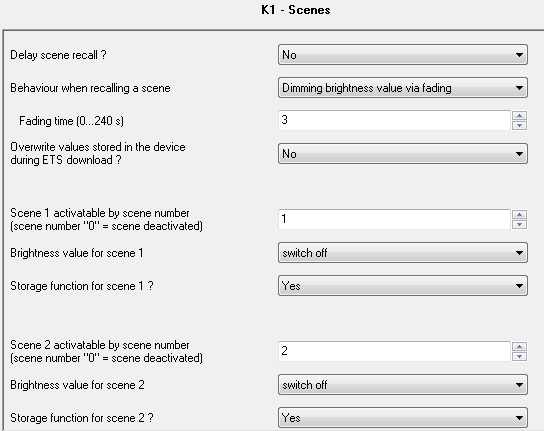Decrement Scene 1 scene number down arrow

tap(519, 224)
